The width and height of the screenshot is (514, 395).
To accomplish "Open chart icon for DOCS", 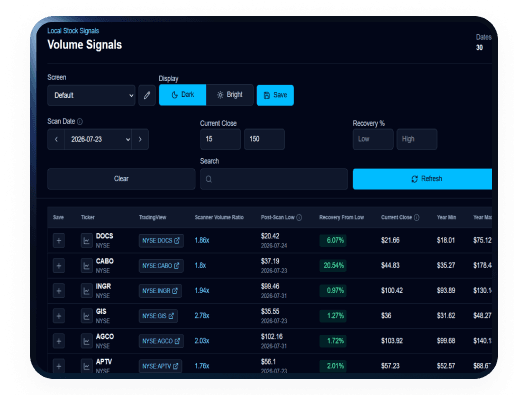I will tap(87, 241).
